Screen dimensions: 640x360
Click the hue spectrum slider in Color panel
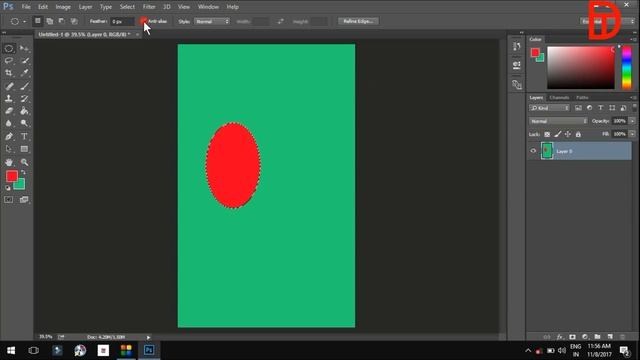(x=626, y=67)
